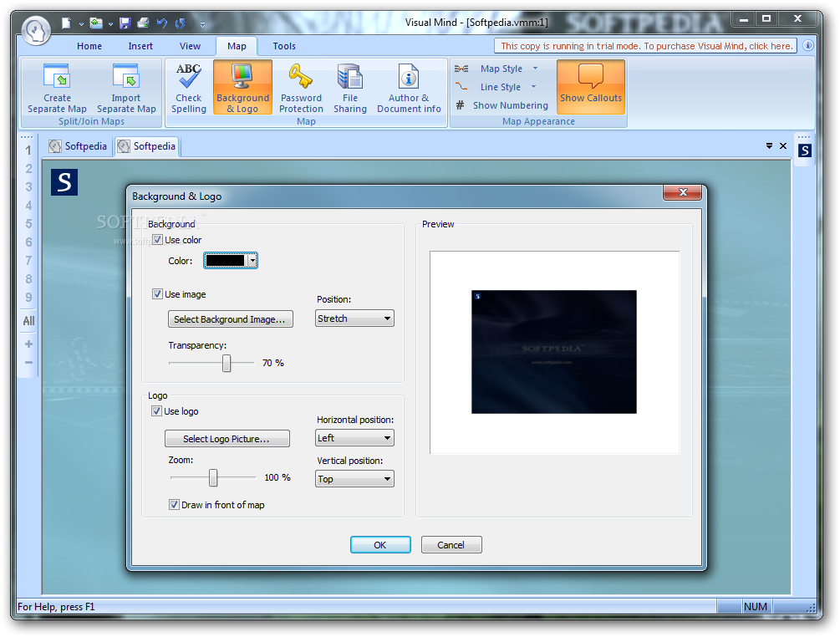Click the minus collapse icon in level sidebar
This screenshot has height=637, width=840.
click(29, 363)
